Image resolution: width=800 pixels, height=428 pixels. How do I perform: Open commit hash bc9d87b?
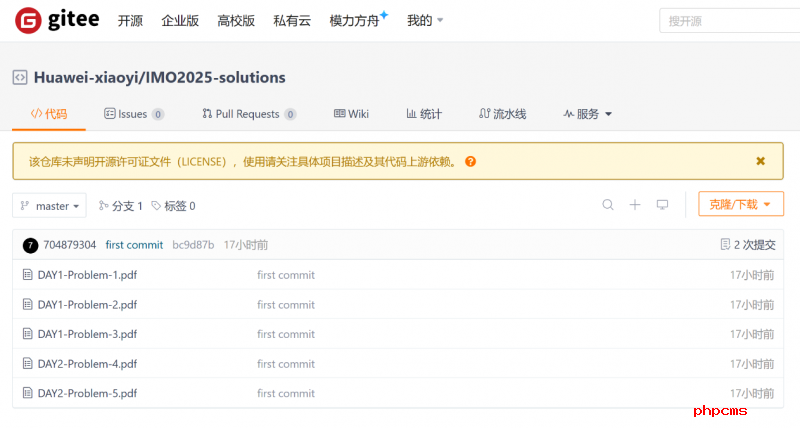pos(193,245)
